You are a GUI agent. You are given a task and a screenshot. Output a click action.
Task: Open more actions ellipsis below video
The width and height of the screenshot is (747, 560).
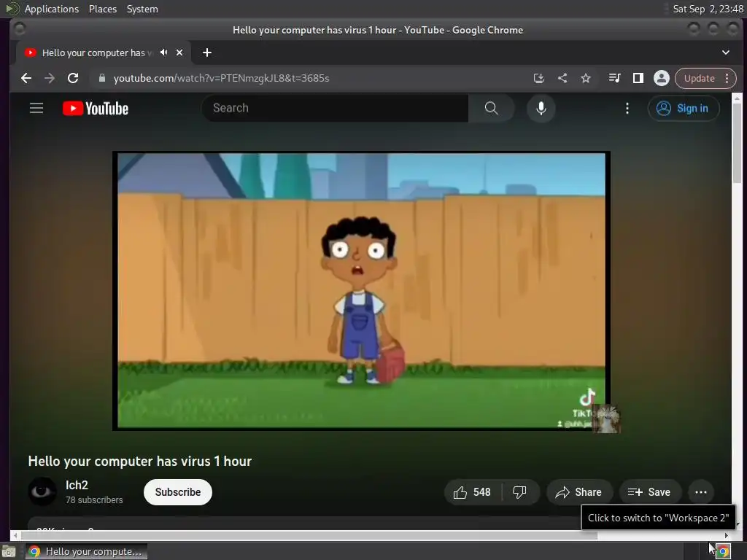click(x=701, y=492)
